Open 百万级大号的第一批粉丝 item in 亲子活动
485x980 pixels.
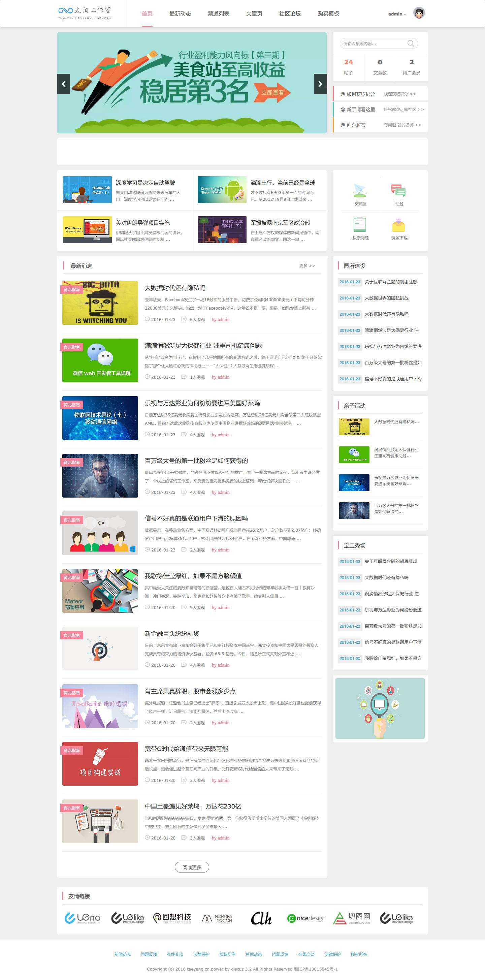coord(396,509)
